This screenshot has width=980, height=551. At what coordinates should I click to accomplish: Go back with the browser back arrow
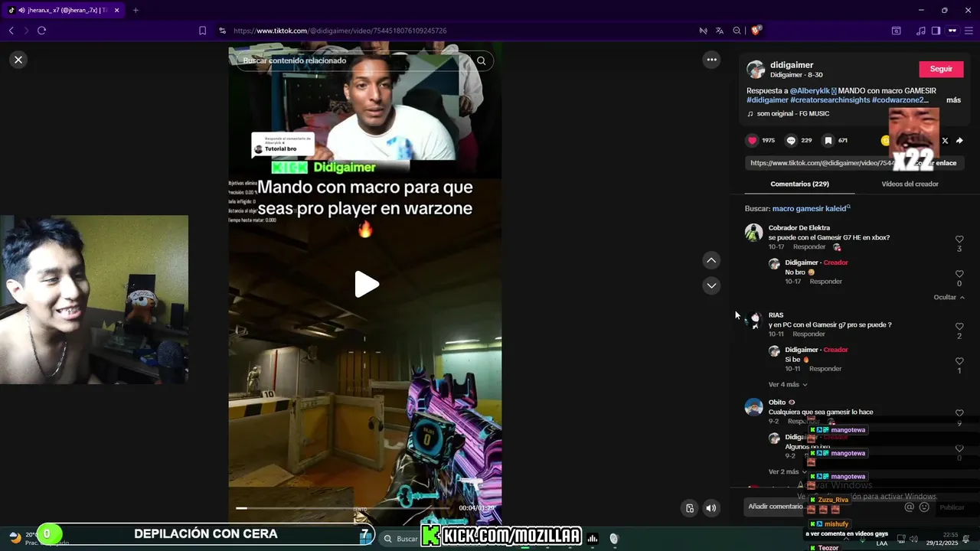point(11,31)
